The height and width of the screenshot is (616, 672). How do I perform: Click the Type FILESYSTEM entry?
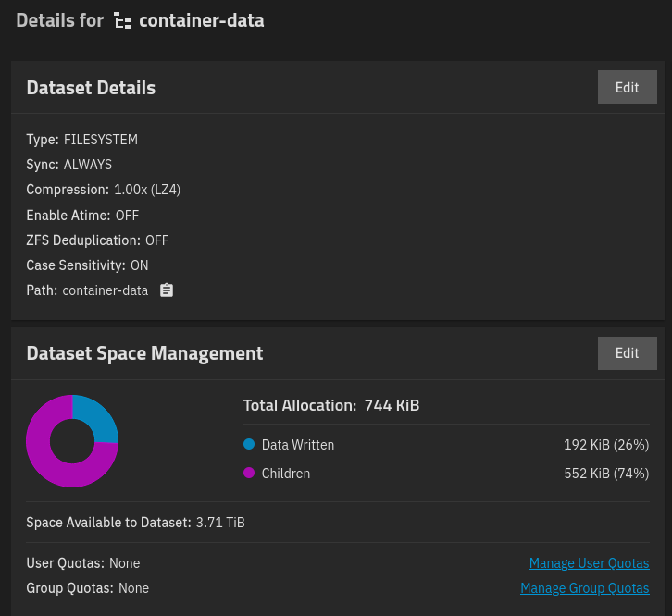pos(81,140)
